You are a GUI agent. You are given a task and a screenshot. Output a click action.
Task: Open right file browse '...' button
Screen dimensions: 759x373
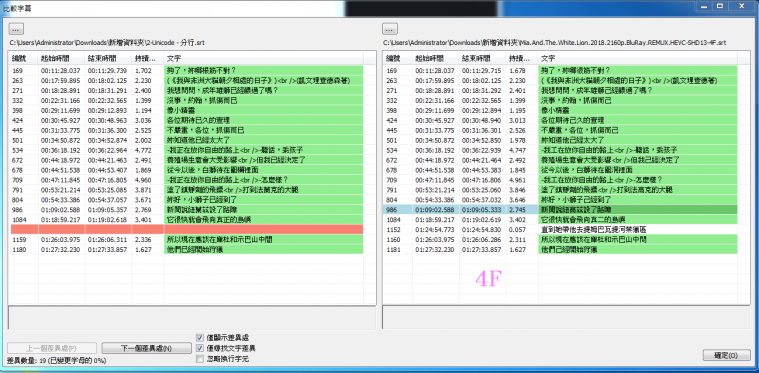click(390, 29)
